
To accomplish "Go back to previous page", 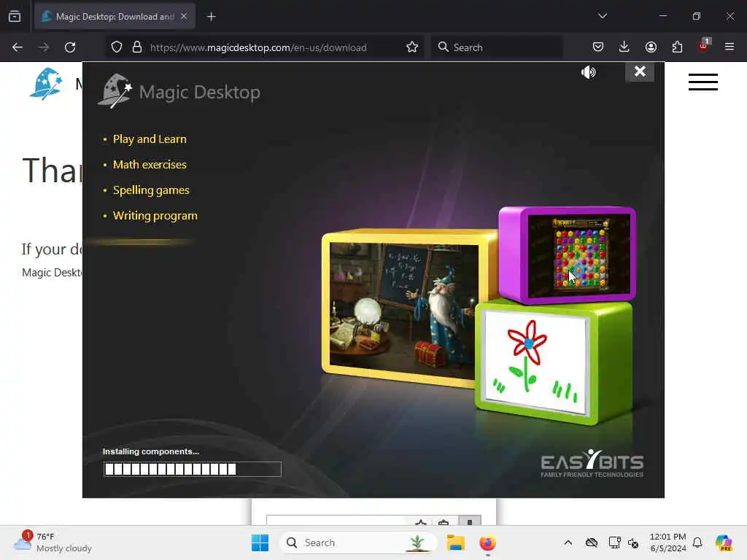I will coord(18,47).
